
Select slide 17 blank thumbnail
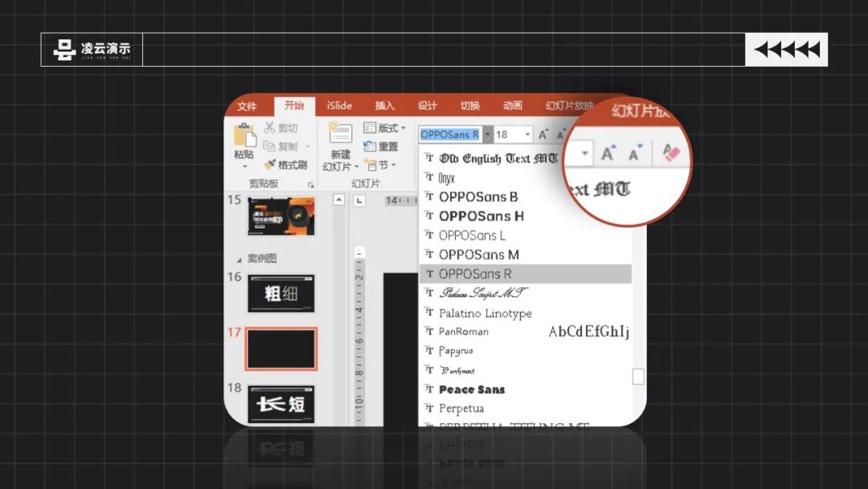281,349
